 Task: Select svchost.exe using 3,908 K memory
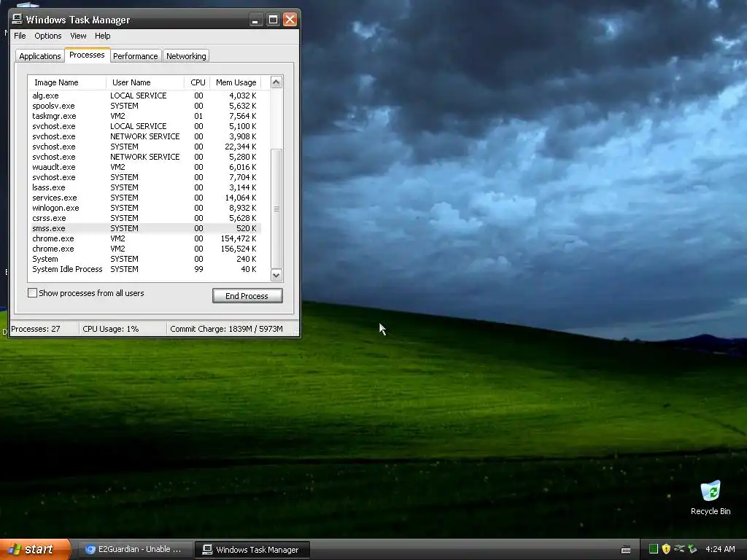[145, 136]
